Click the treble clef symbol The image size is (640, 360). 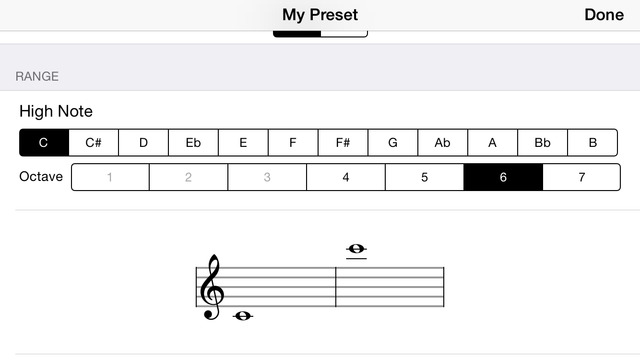click(212, 287)
